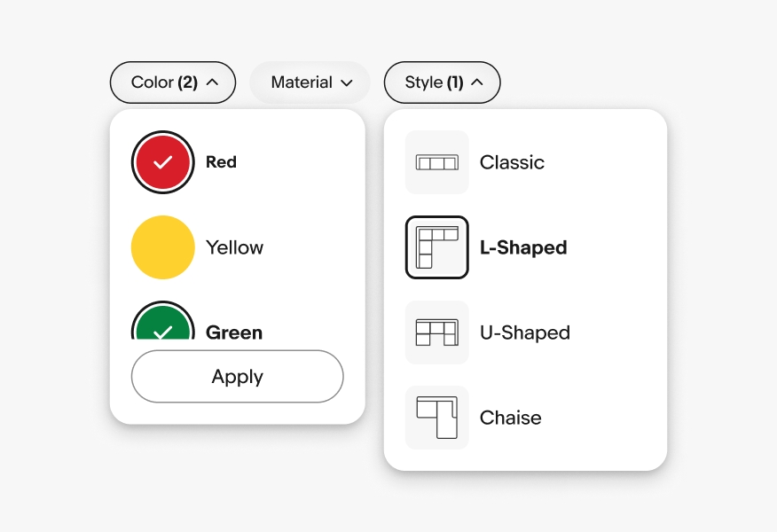Click the chevron on Material filter
This screenshot has height=532, width=777.
pos(347,82)
